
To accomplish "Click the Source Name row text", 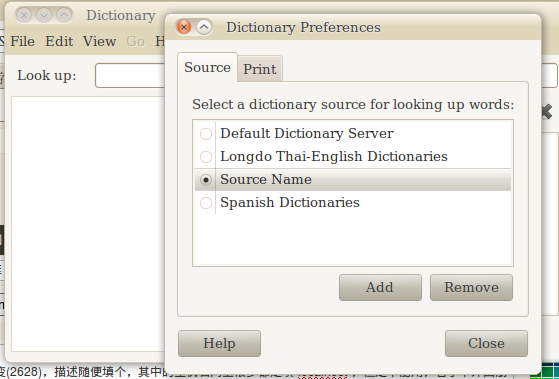I will (x=266, y=179).
